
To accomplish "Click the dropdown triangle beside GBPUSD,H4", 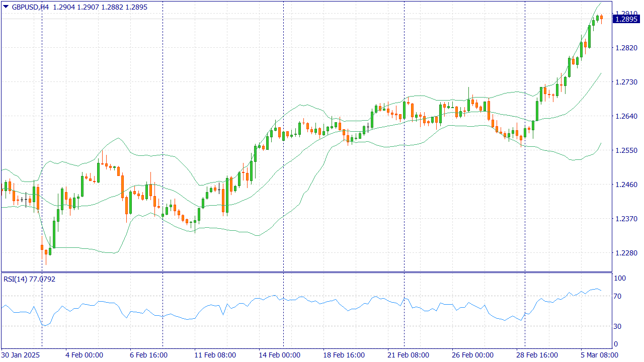I will coord(6,7).
